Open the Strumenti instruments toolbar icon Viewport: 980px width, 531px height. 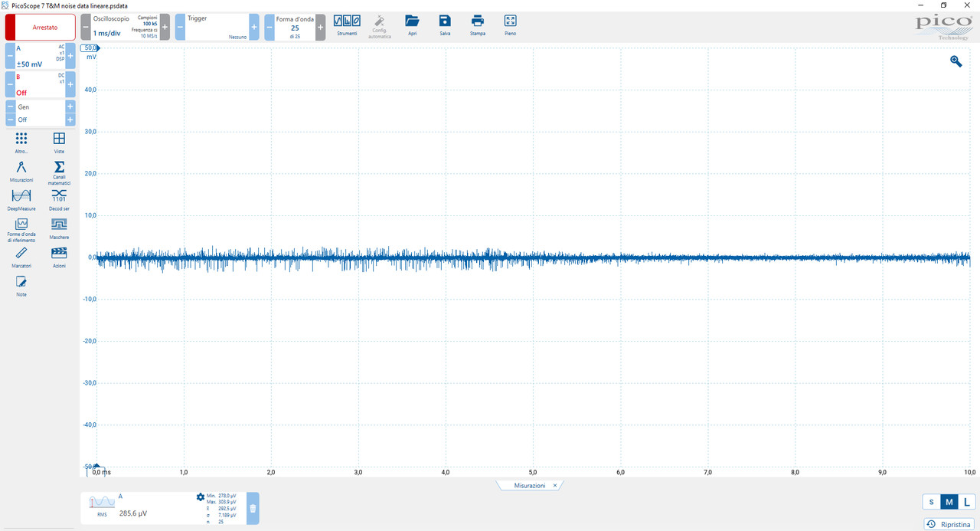[x=347, y=25]
